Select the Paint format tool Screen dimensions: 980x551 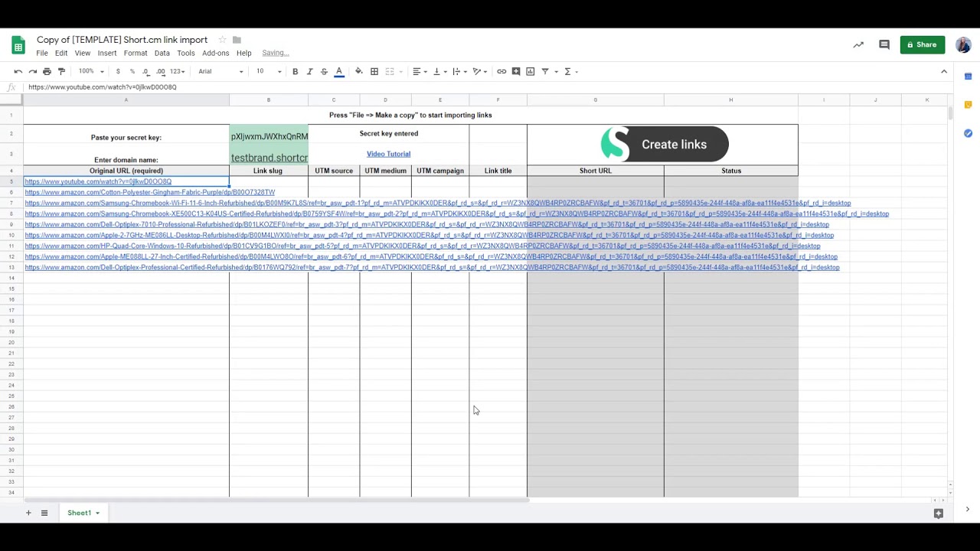(62, 71)
